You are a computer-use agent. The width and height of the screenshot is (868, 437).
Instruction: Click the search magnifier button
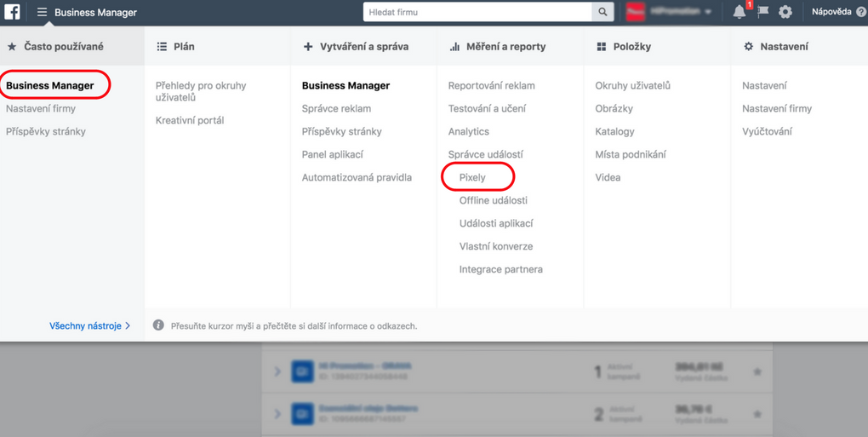(602, 12)
